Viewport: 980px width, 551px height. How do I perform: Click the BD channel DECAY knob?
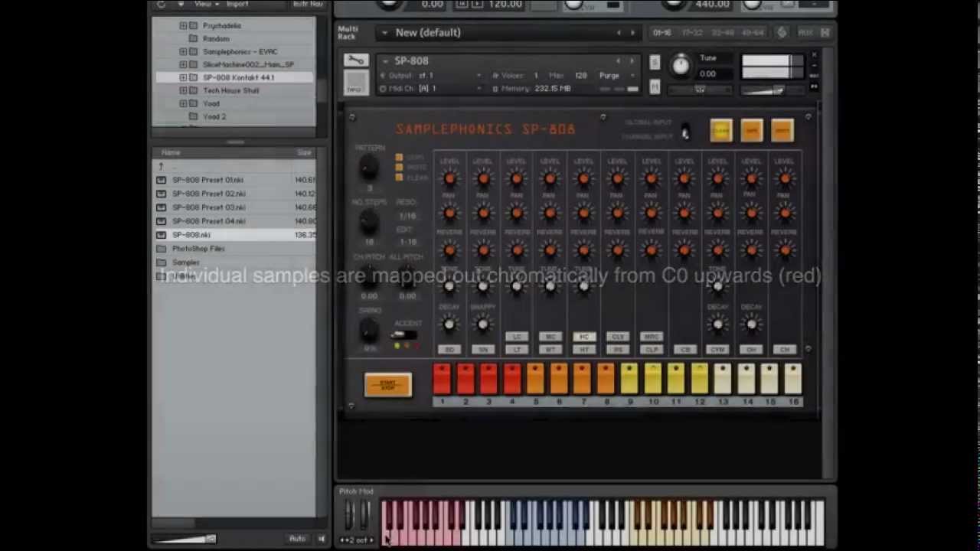pos(449,324)
